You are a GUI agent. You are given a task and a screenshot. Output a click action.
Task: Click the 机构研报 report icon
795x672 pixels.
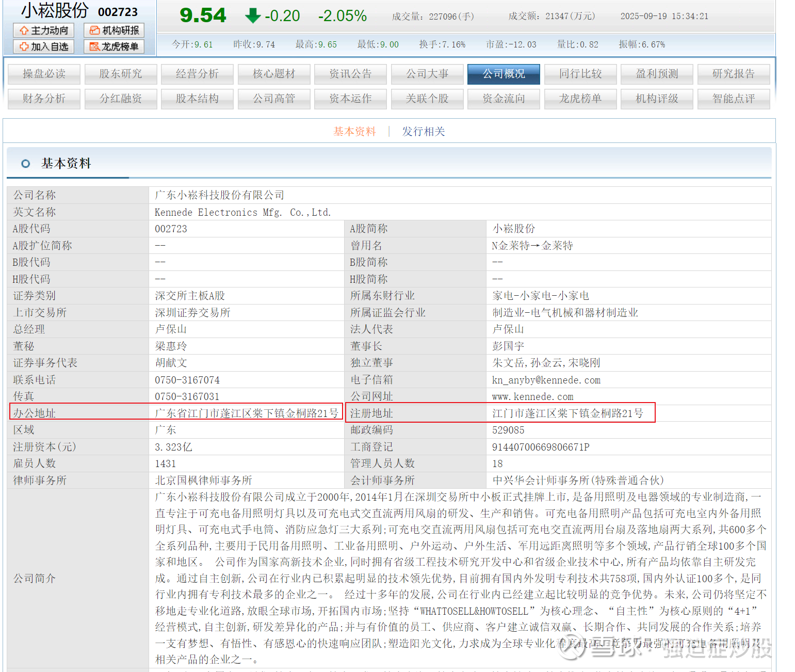94,30
